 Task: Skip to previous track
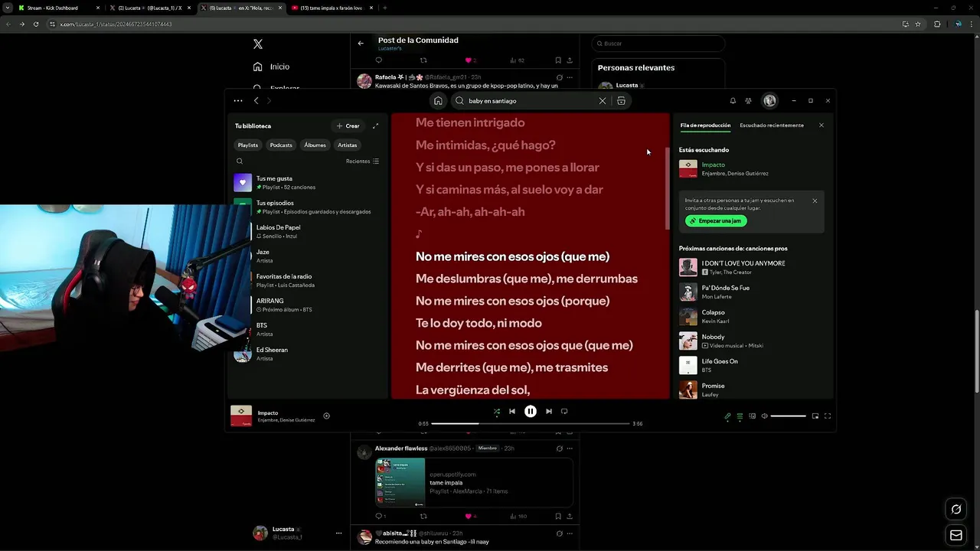click(512, 411)
